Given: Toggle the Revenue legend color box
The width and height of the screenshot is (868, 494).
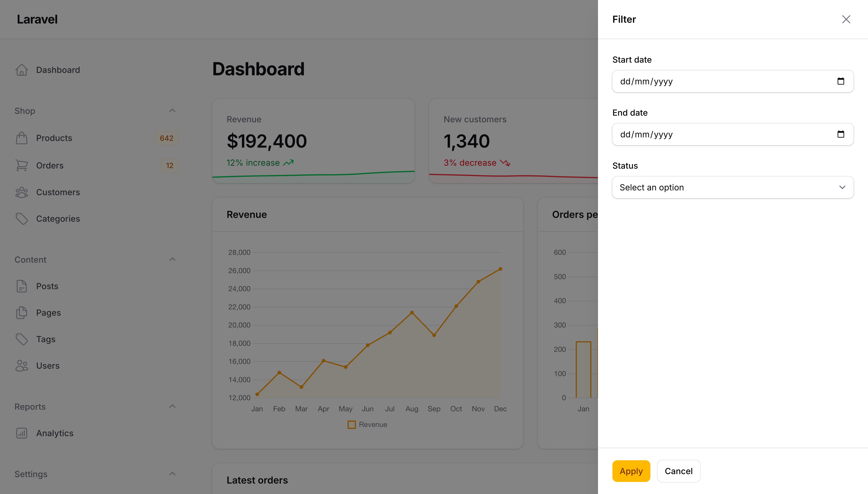Looking at the screenshot, I should [x=352, y=425].
